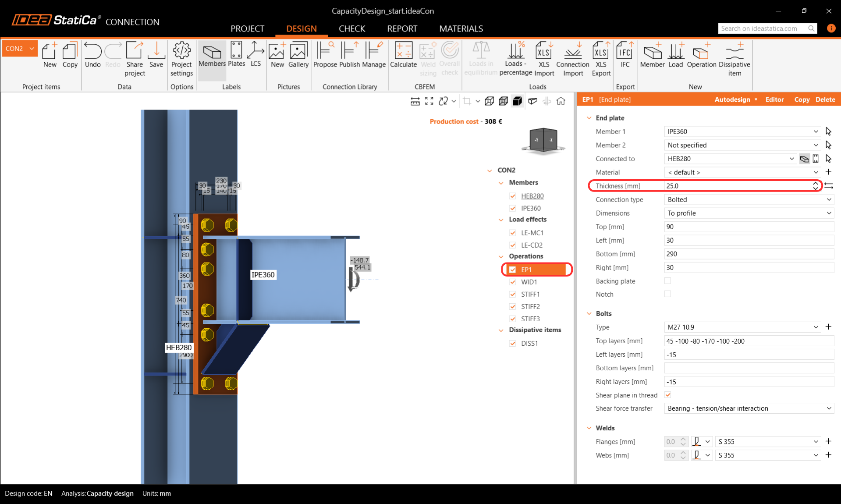The height and width of the screenshot is (504, 841).
Task: Toggle the IPE360 member checkbox
Action: coord(512,208)
